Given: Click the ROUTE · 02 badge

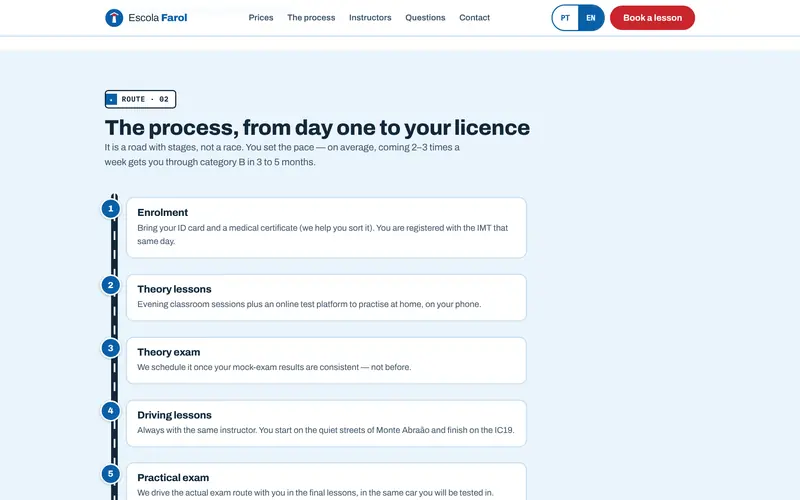Looking at the screenshot, I should [x=140, y=99].
